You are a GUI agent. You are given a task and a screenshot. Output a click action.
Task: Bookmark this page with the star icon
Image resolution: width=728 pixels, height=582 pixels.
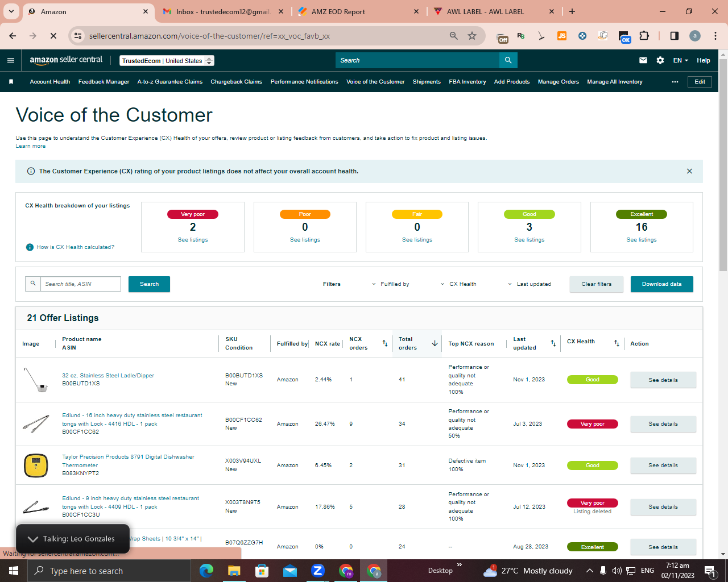click(472, 36)
